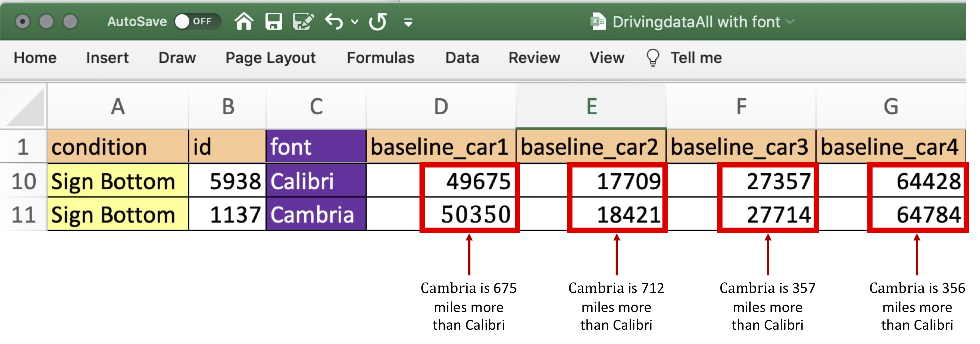Click cell with value 64784
Screen dimensions: 980x344
tap(891, 214)
